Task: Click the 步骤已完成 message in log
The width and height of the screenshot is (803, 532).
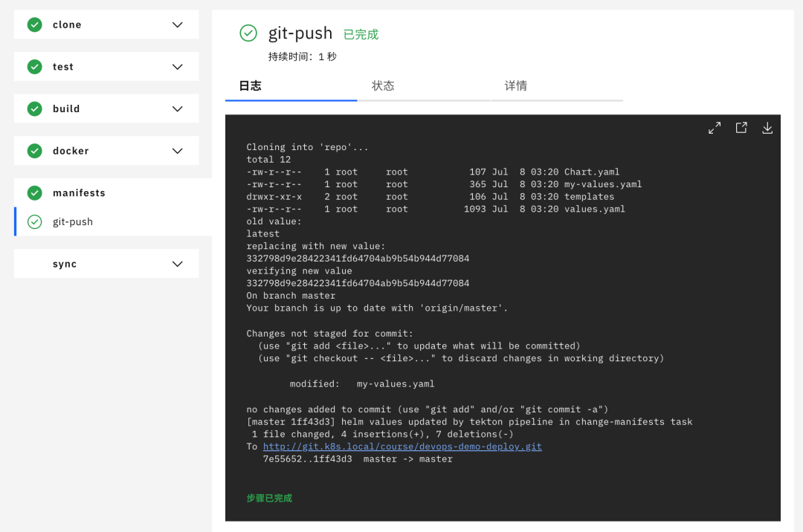Action: tap(269, 499)
